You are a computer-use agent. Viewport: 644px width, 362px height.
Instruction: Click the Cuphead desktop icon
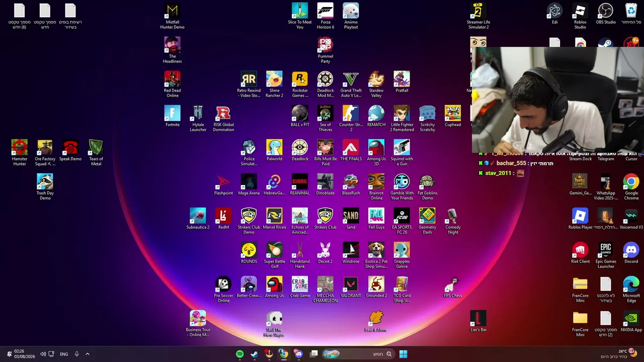(453, 117)
